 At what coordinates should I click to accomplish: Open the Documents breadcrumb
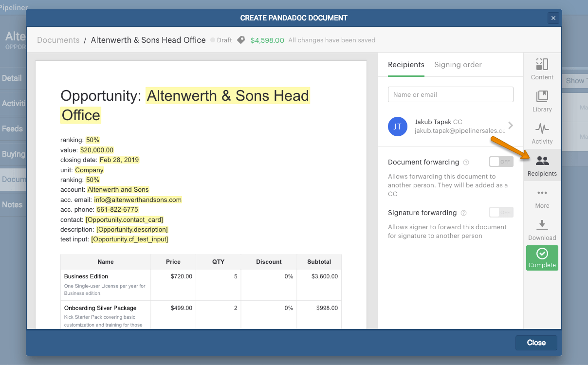point(58,40)
